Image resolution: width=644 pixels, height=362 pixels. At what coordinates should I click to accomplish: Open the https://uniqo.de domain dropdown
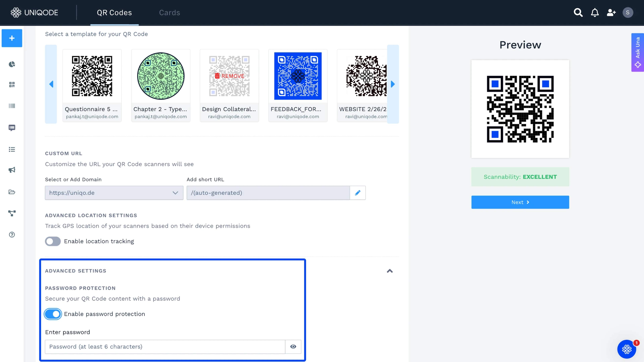(114, 193)
